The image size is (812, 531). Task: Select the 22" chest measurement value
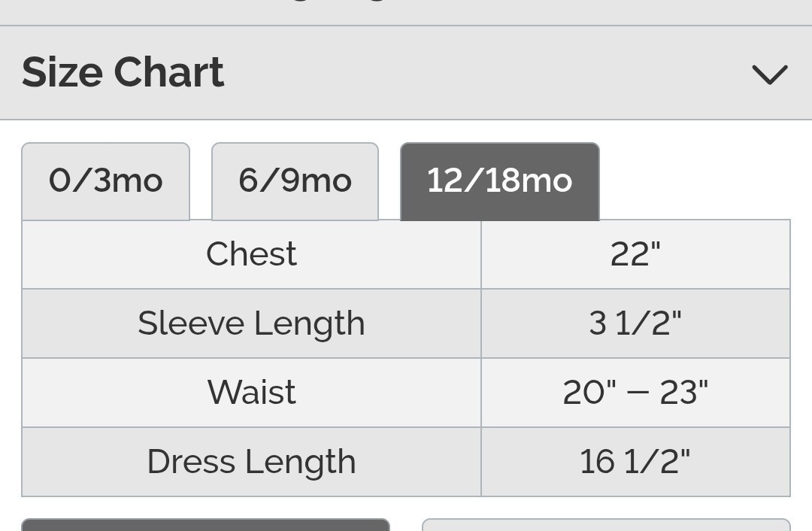click(x=635, y=254)
